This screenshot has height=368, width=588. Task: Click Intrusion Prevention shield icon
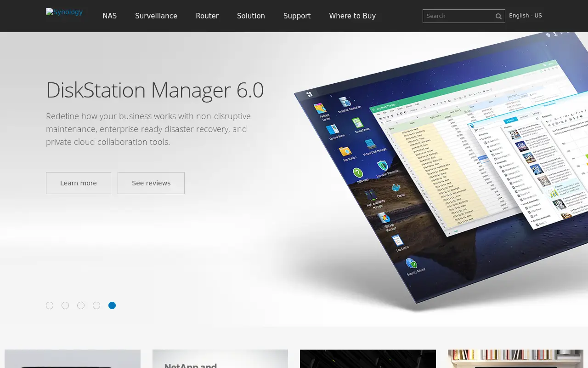(x=383, y=166)
